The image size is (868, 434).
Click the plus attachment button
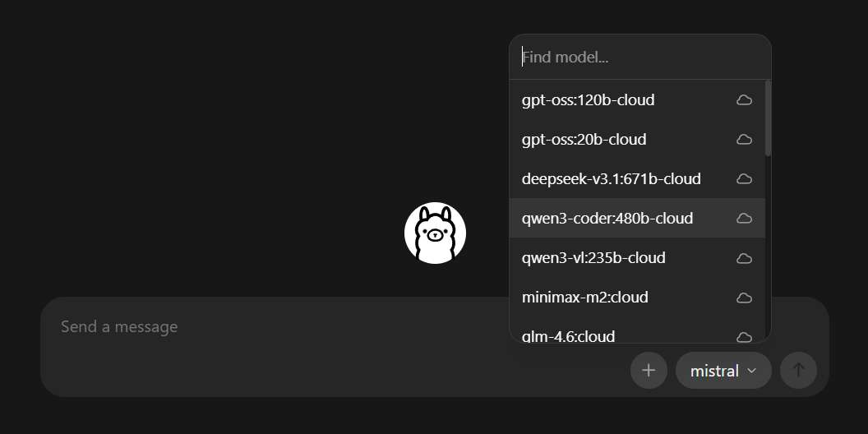(x=649, y=370)
